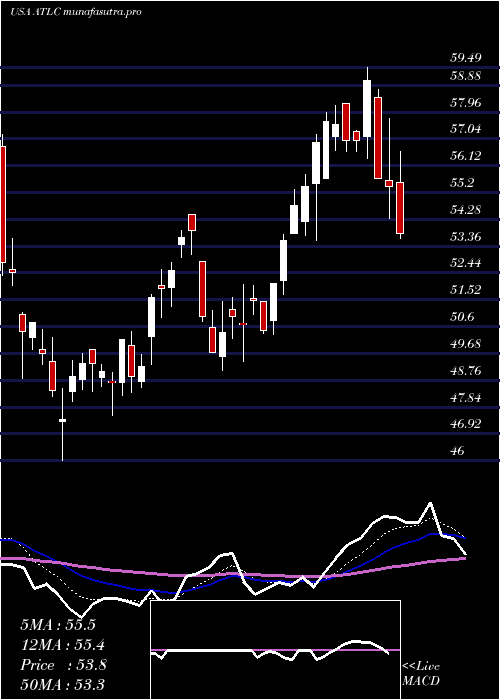The height and width of the screenshot is (700, 500).
Task: Click the 50.6 price axis label
Action: click(462, 317)
